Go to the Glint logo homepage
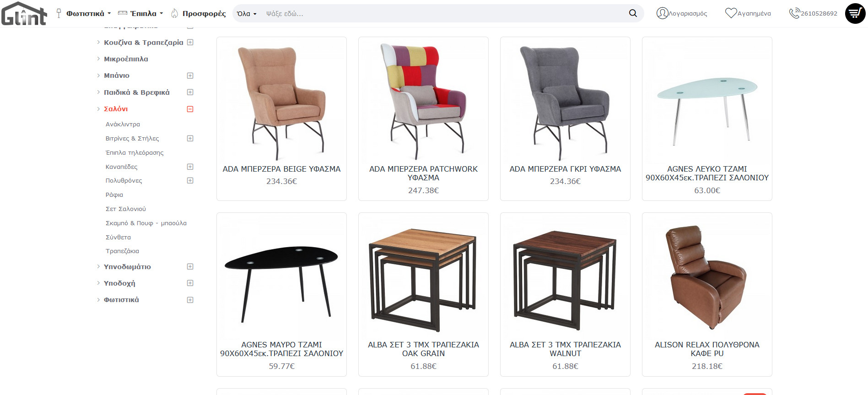The image size is (868, 395). pos(24,13)
